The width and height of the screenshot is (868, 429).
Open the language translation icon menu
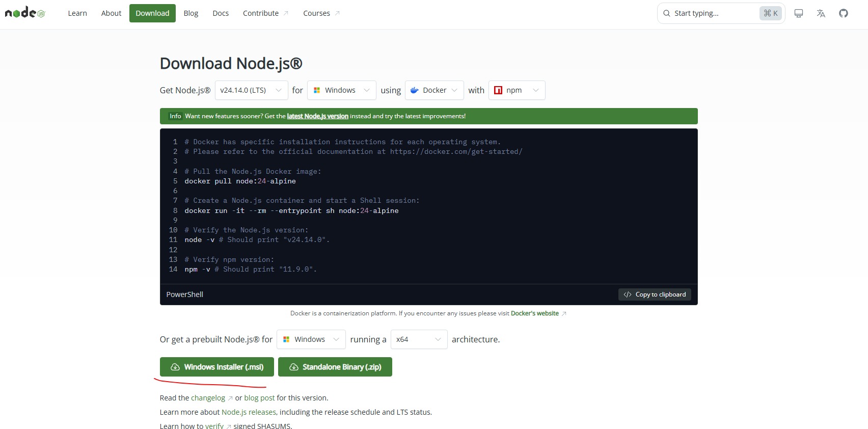tap(821, 13)
